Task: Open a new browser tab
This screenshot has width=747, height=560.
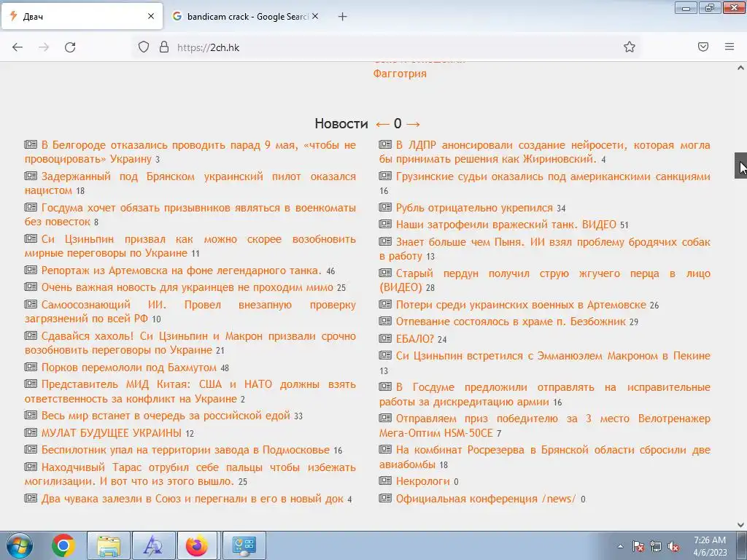Action: pos(342,17)
